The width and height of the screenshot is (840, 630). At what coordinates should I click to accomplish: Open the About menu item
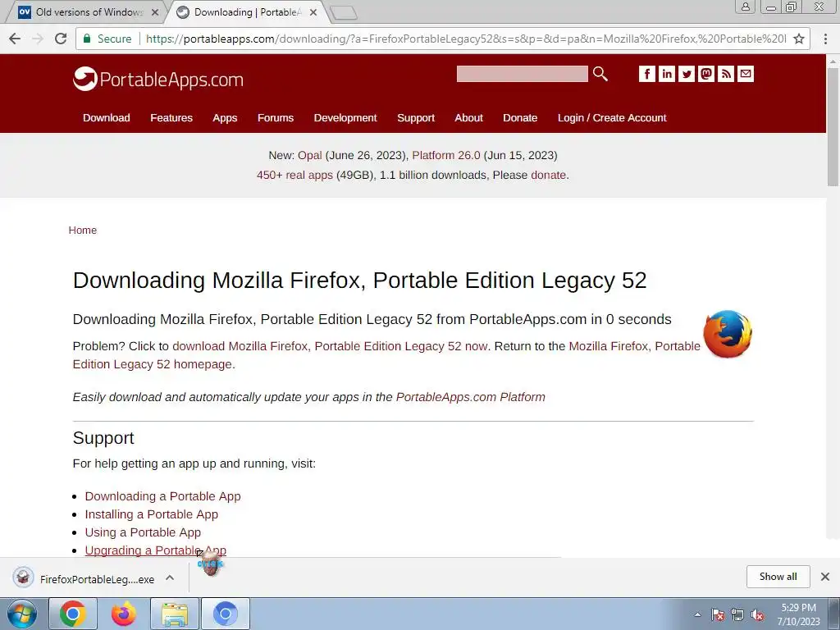coord(468,118)
